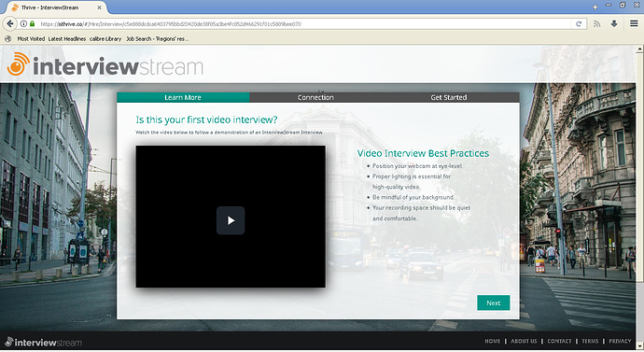Viewport: 644px width, 352px height.
Task: Open the downloads arrow icon
Action: [614, 24]
